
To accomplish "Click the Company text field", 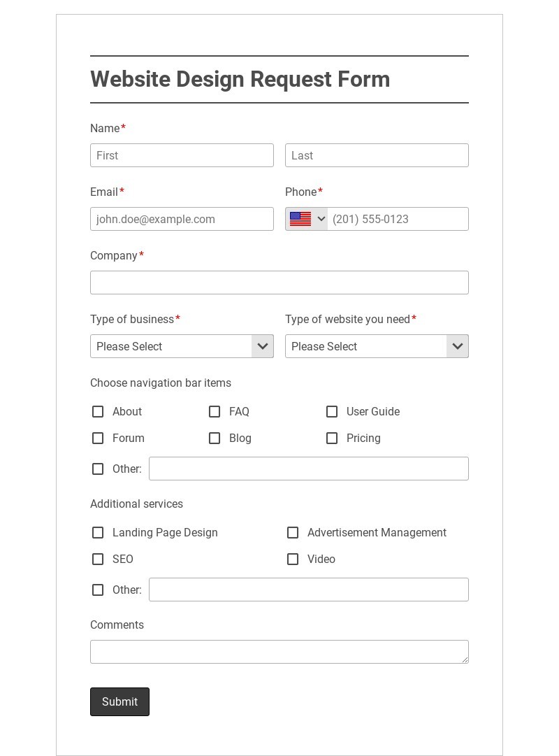I will (279, 283).
